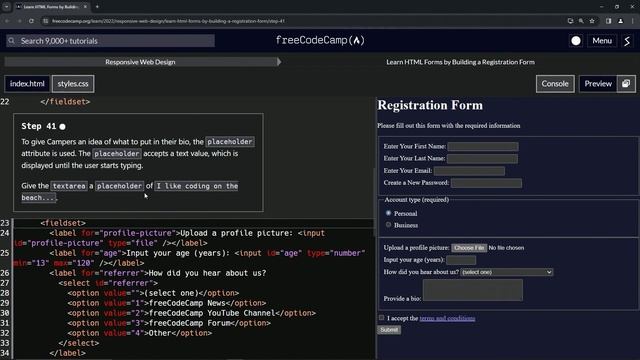Click the select id="referrer" code line
640x360 pixels.
[x=108, y=283]
